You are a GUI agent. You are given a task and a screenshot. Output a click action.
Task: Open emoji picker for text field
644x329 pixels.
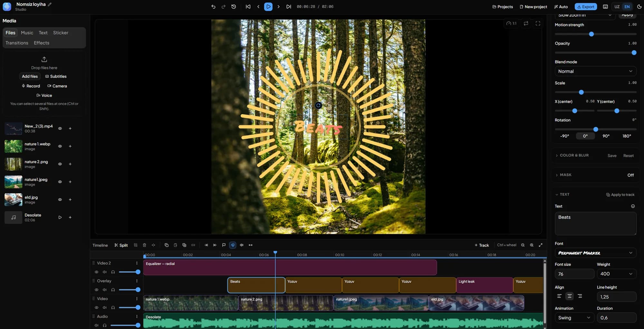click(633, 206)
